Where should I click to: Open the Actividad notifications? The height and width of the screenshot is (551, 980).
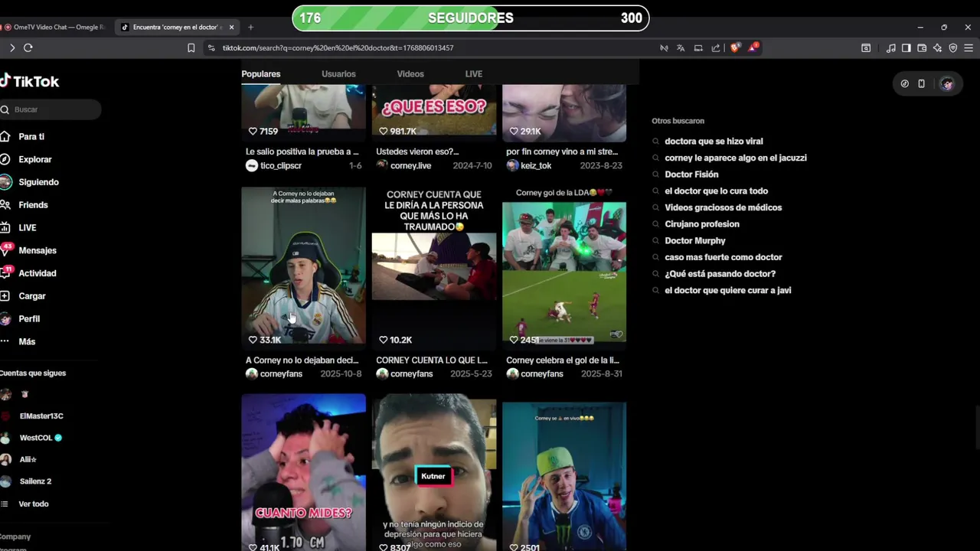point(38,273)
